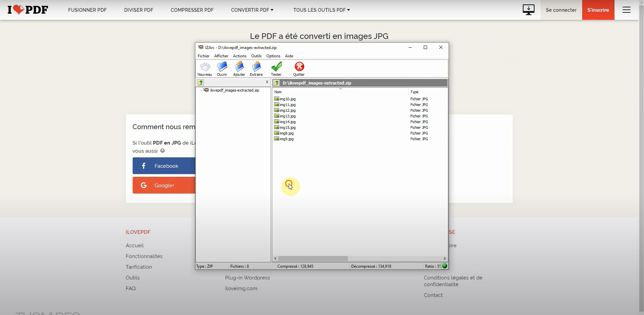Image resolution: width=644 pixels, height=315 pixels.
Task: Select ilovepdf_images-extracted.zip in the tree
Action: click(234, 90)
